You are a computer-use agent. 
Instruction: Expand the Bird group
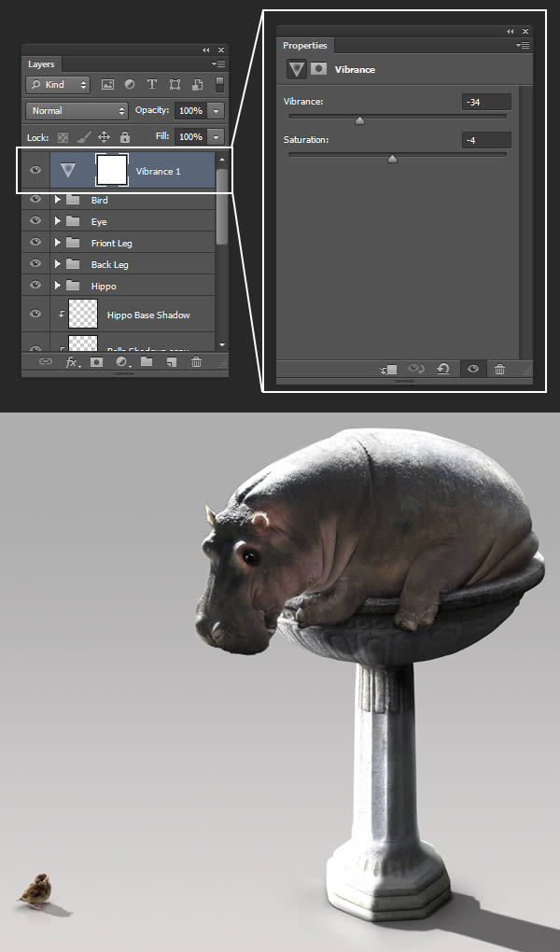pyautogui.click(x=58, y=199)
